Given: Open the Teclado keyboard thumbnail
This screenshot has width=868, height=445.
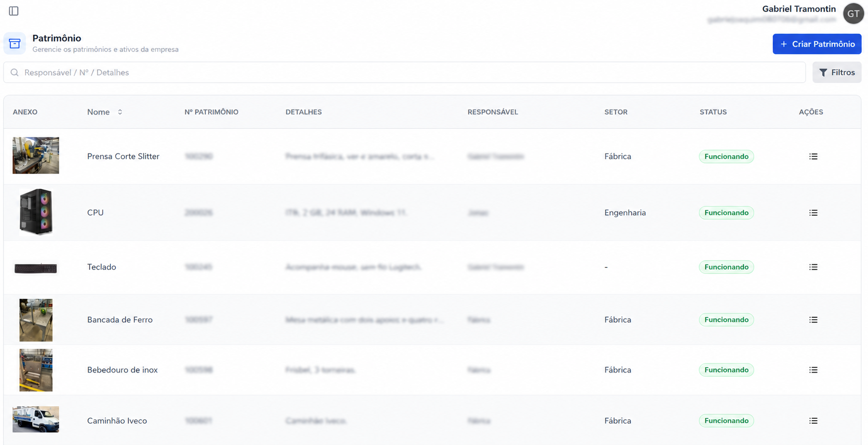Looking at the screenshot, I should (x=36, y=268).
